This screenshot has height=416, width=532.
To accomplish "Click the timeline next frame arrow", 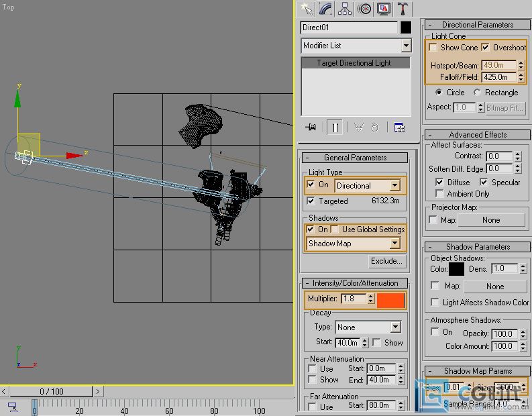I will (98, 391).
